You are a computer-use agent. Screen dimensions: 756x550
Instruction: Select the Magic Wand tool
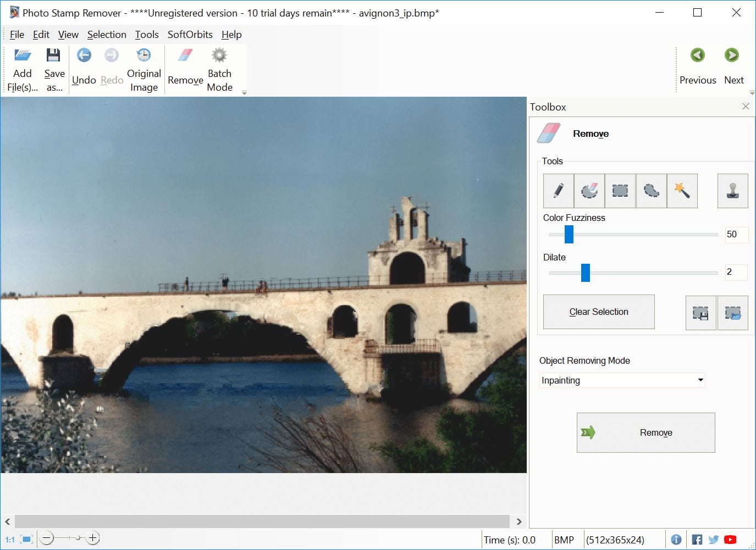[682, 191]
